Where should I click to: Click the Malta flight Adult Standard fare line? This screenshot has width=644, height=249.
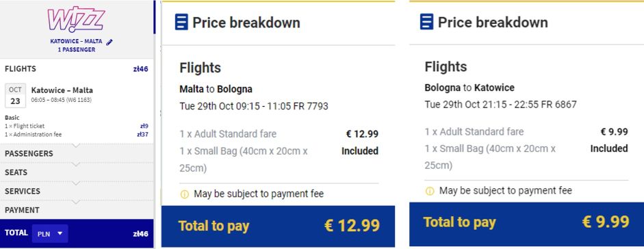point(279,133)
